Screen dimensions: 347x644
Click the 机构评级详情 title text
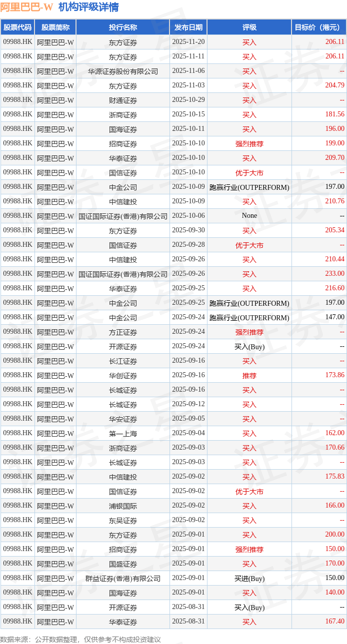point(88,7)
